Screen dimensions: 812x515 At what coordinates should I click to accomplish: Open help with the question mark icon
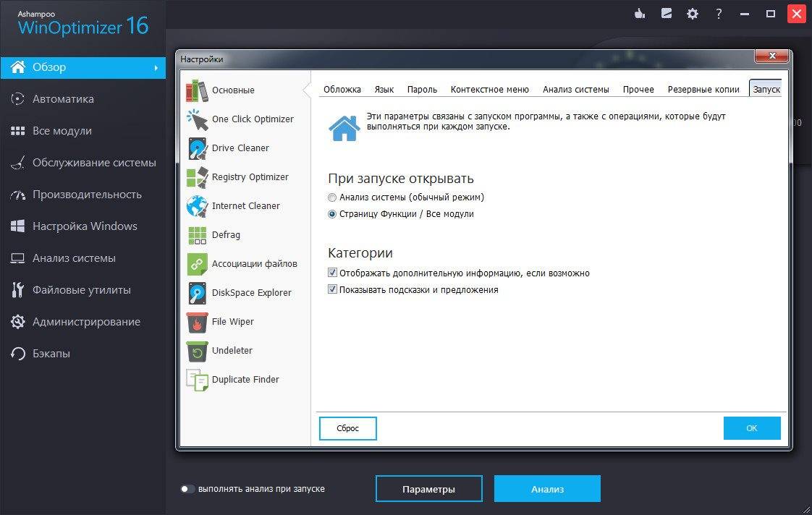719,14
